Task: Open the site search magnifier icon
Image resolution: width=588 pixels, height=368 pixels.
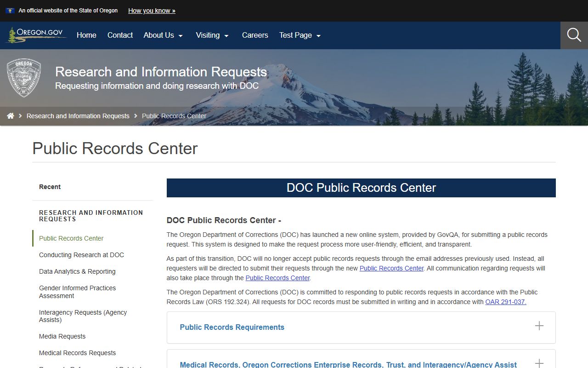Action: pyautogui.click(x=574, y=35)
